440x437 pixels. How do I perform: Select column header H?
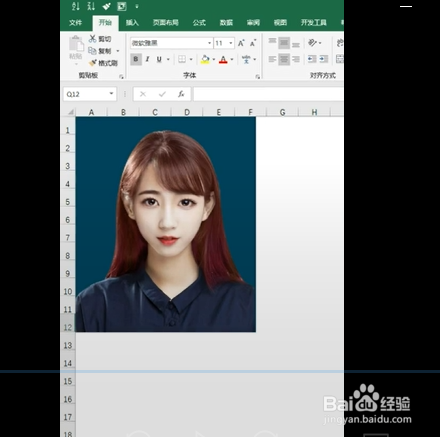coord(314,112)
